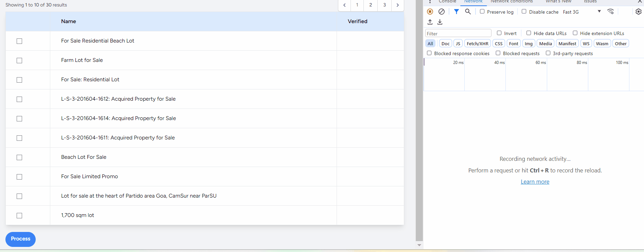Click the import HAR file upload icon
Viewport: 644px width, 252px height.
430,22
